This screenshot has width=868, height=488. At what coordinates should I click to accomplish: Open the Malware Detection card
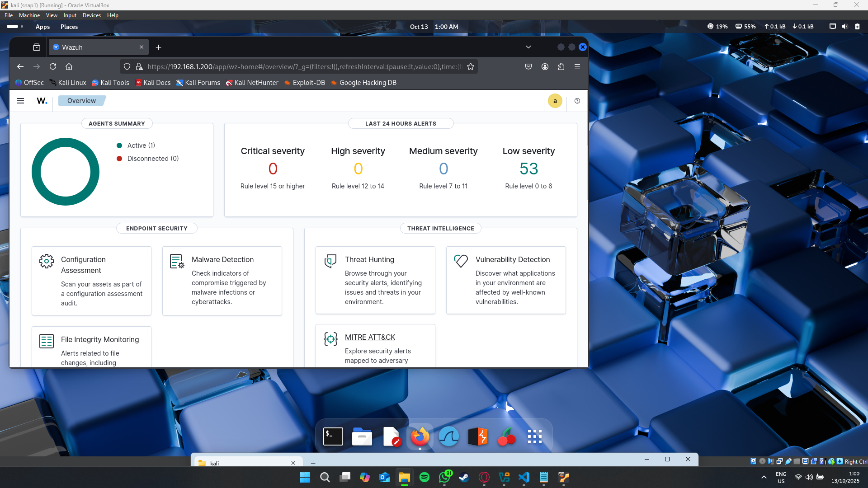(x=222, y=281)
